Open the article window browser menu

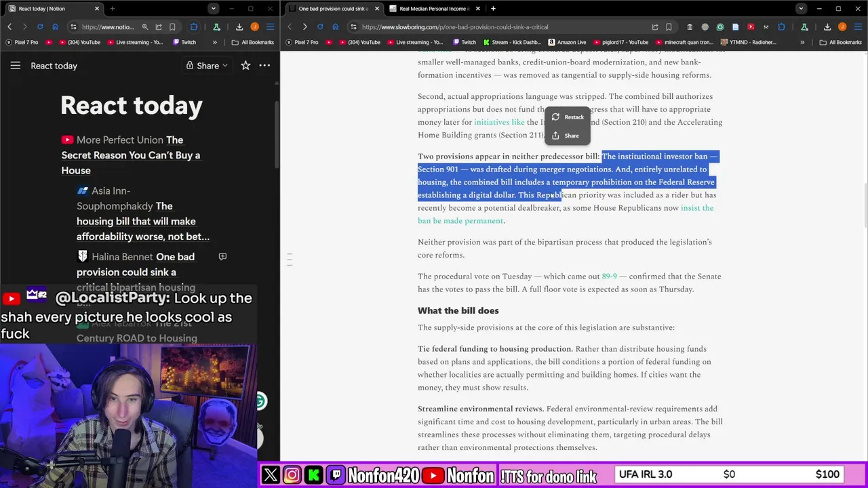(858, 27)
